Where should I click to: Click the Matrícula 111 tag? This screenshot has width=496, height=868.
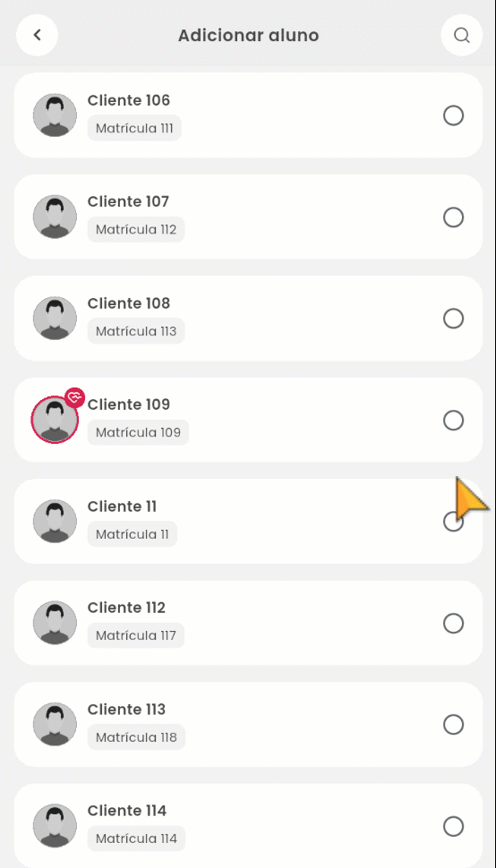[134, 128]
